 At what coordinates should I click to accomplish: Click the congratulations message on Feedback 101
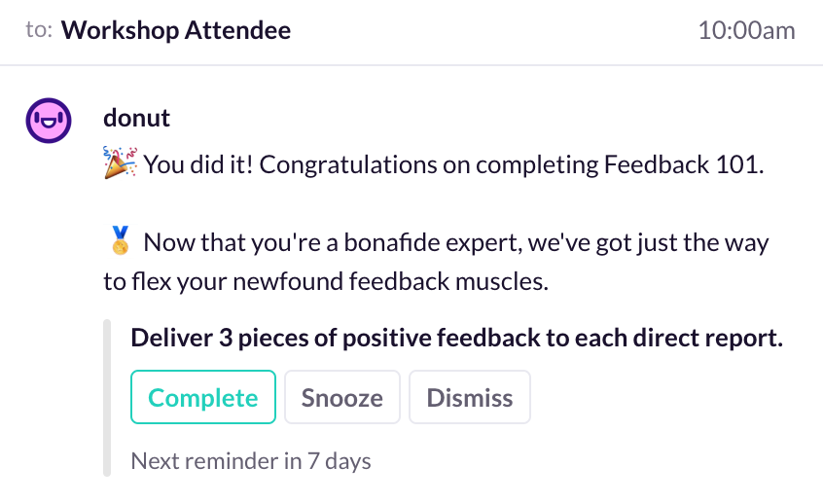click(453, 164)
